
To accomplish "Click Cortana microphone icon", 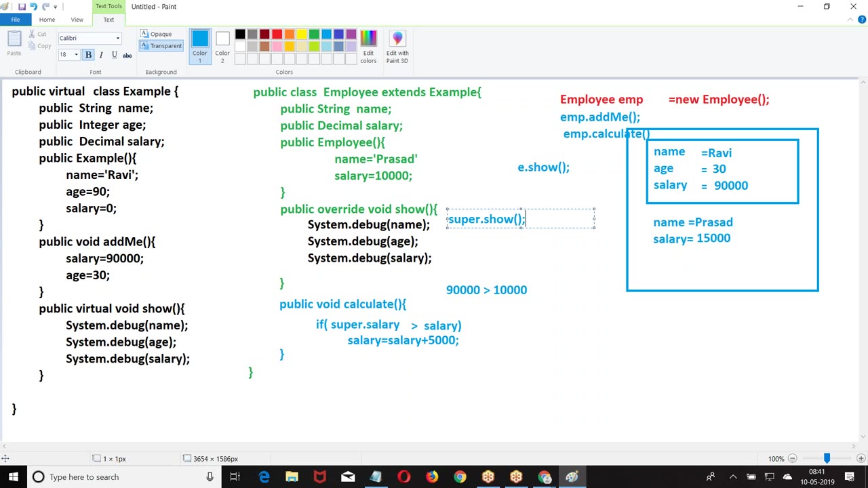I will (x=210, y=477).
